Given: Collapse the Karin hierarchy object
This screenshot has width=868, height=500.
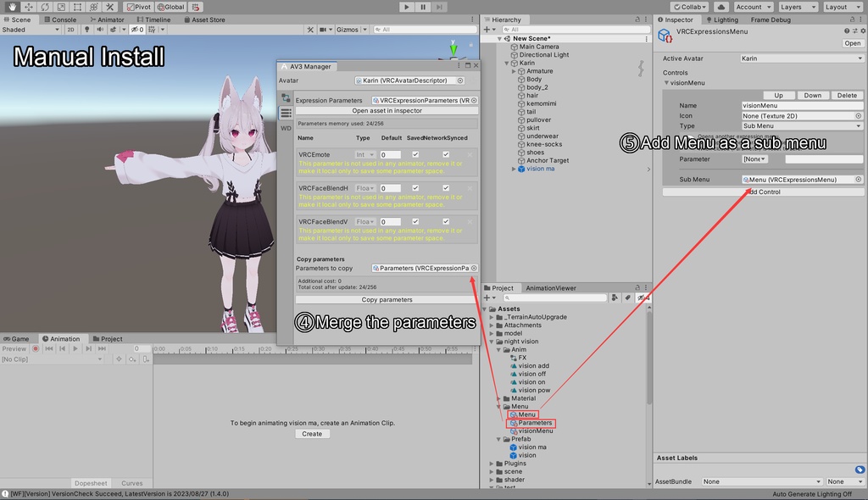Looking at the screenshot, I should click(507, 63).
